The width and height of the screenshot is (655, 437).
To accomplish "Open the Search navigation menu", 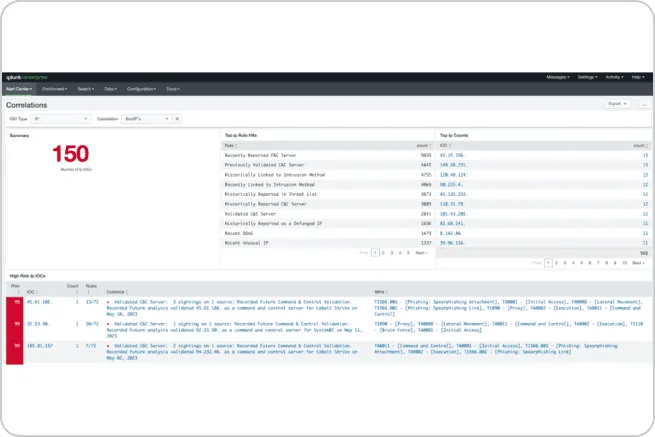I will (x=86, y=89).
